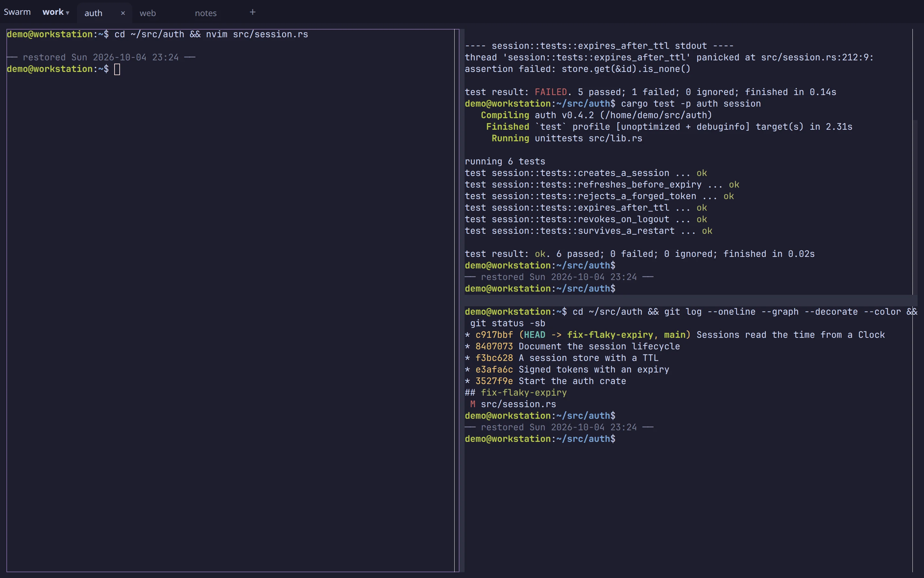The width and height of the screenshot is (924, 578).
Task: Click the test line survives_a_restart
Action: 588,231
